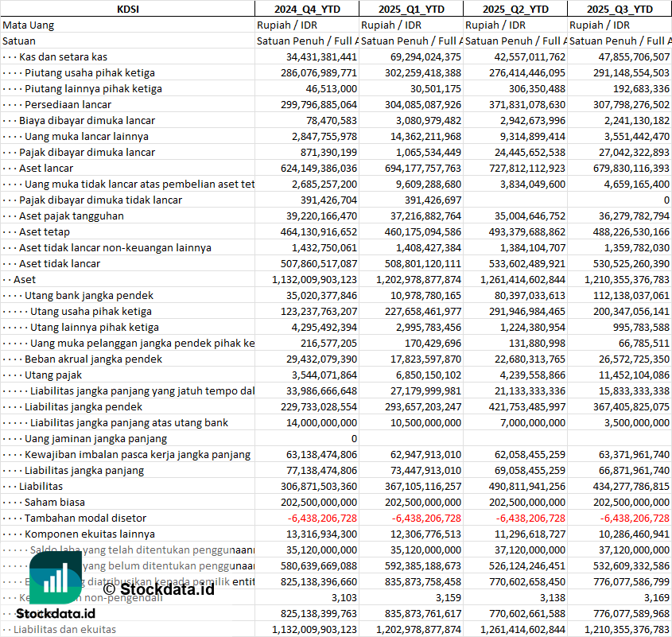
Task: Select the 2025_Q3_YTD column header
Action: pos(620,9)
